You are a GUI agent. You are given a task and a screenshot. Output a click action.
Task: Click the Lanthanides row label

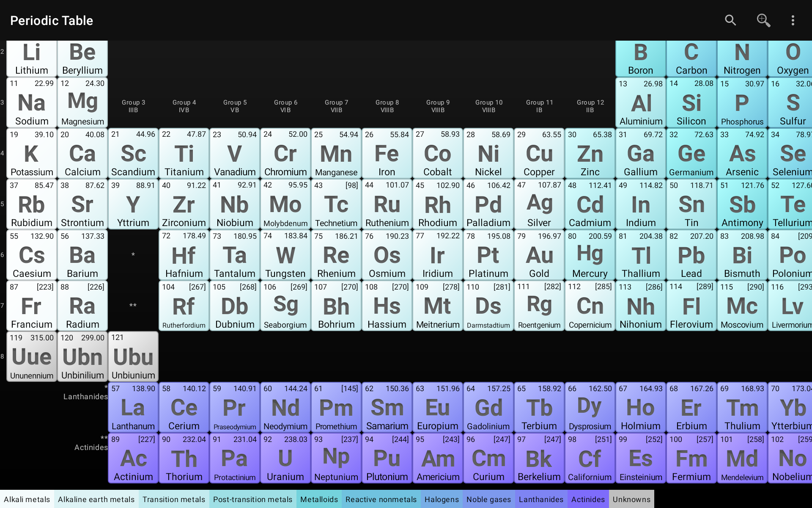[x=85, y=397]
